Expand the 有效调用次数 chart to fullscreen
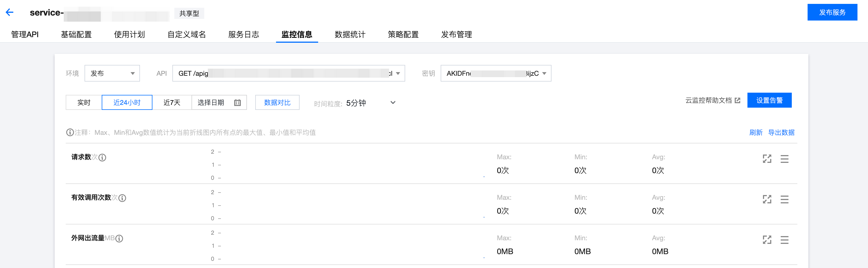The width and height of the screenshot is (868, 268). 767,199
